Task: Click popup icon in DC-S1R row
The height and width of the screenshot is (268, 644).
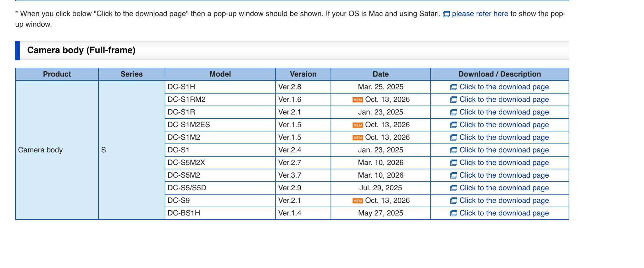Action: (x=453, y=112)
